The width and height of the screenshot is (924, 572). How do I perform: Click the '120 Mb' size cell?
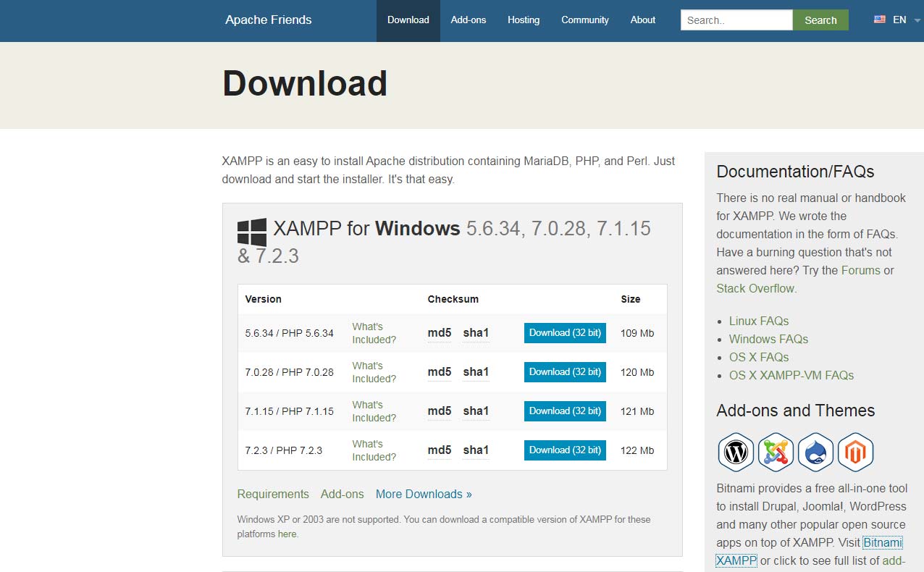point(637,372)
